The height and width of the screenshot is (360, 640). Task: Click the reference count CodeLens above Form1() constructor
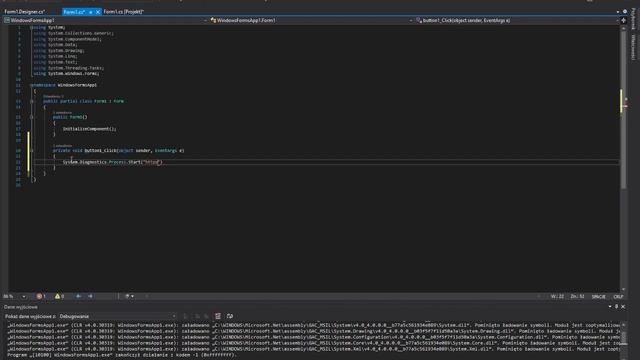click(62, 112)
